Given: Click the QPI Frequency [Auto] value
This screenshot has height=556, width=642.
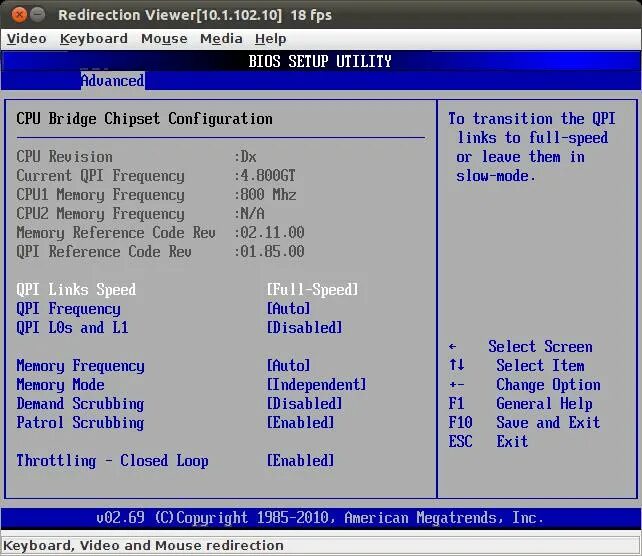Looking at the screenshot, I should click(x=289, y=308).
